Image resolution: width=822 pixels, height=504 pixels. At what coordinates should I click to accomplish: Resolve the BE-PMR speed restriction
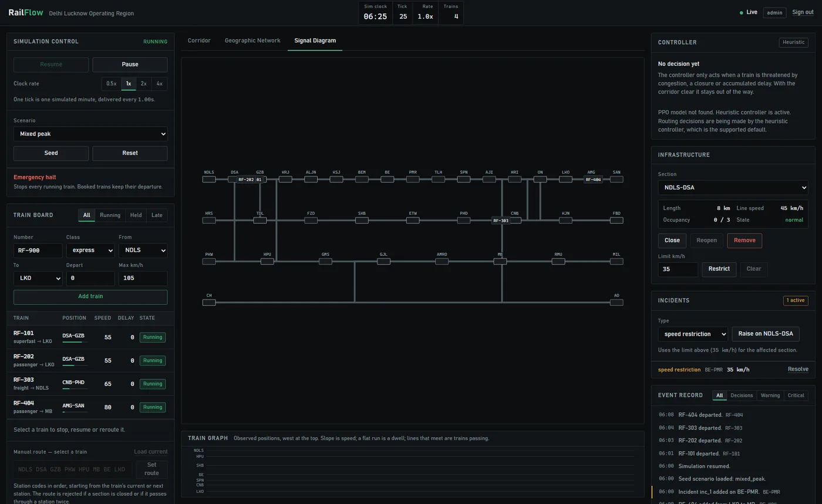[798, 370]
